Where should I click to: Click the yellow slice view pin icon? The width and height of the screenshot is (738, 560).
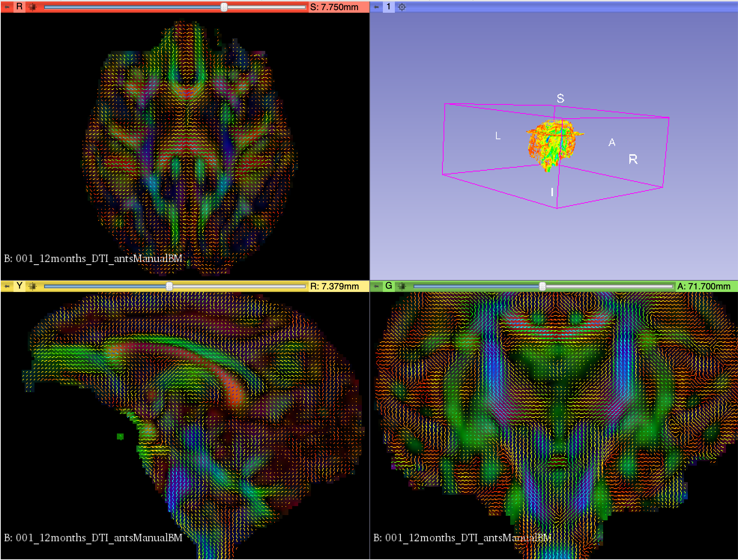[7, 286]
